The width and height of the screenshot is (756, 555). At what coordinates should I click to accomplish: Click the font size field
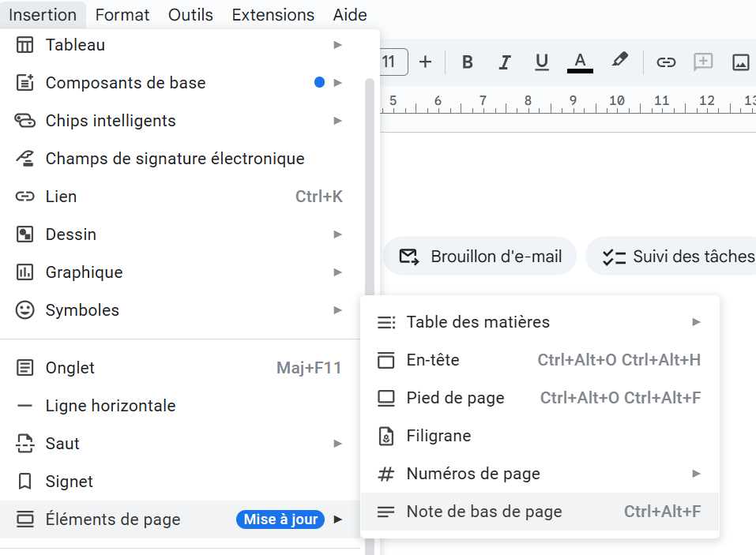click(393, 62)
